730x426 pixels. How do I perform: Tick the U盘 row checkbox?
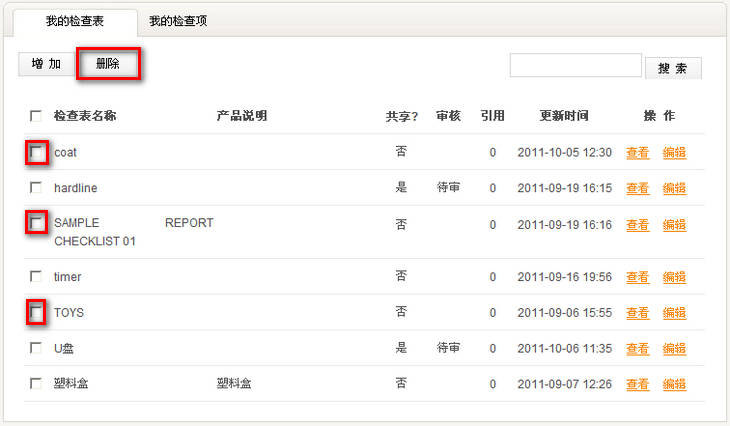coord(36,348)
